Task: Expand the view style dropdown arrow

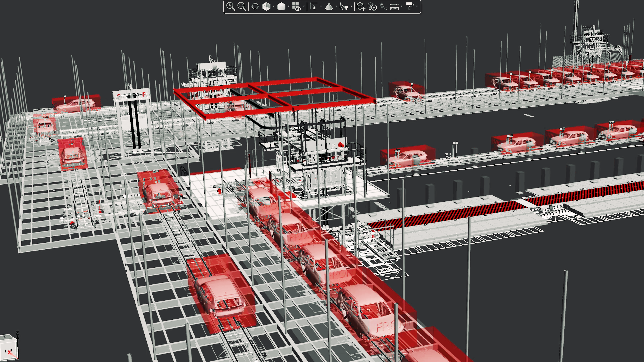Action: click(289, 7)
